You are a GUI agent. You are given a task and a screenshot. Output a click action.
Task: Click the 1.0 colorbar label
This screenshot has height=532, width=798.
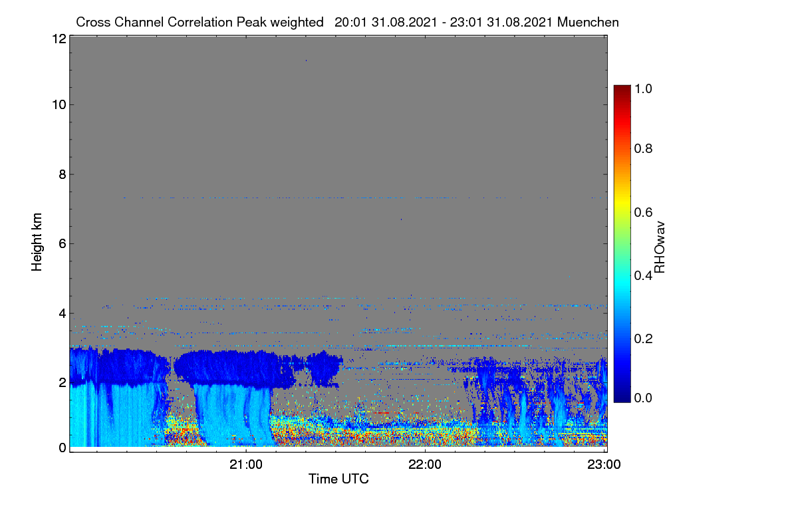(x=644, y=88)
